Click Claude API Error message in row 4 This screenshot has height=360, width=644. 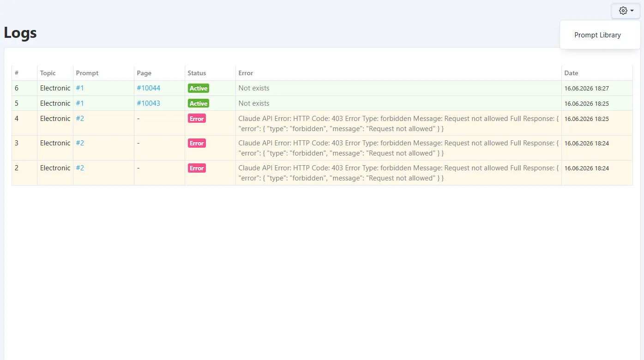pos(398,124)
